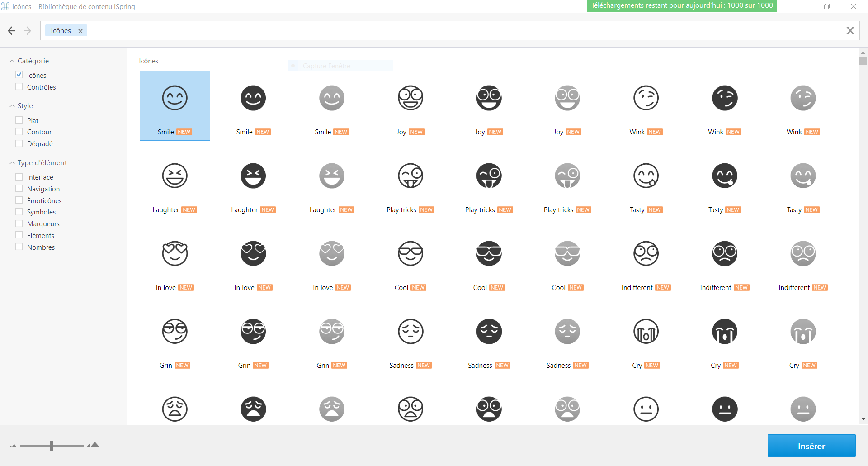Check the Émoticônes element type filter
This screenshot has width=868, height=466.
pyautogui.click(x=19, y=200)
